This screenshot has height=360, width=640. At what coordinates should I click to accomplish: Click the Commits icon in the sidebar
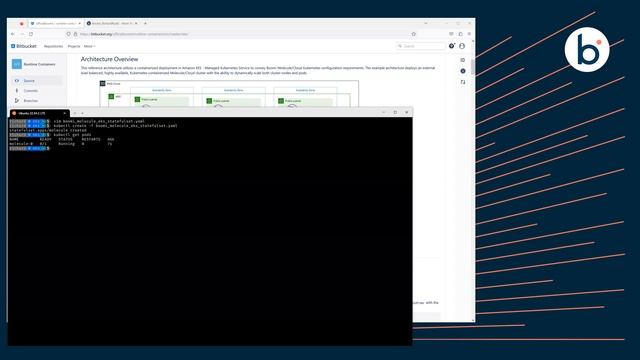click(x=17, y=91)
